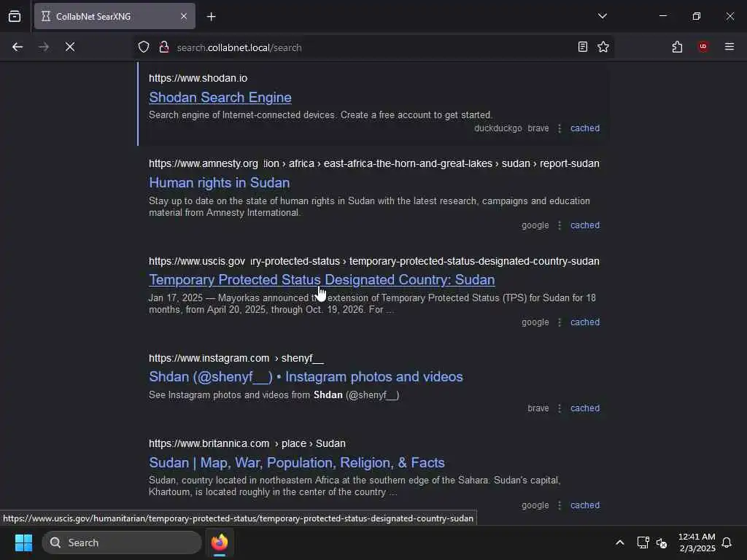747x560 pixels.
Task: Click the https://www.shodan.io URL text
Action: coord(198,78)
